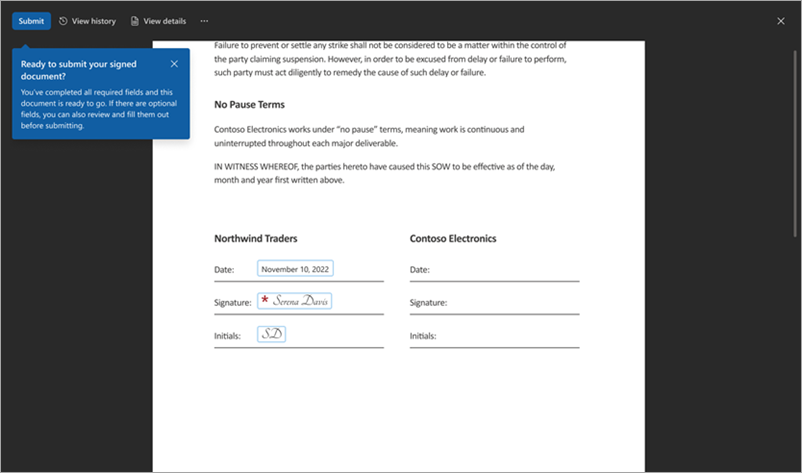
Task: Open the more options ellipsis menu
Action: 204,21
